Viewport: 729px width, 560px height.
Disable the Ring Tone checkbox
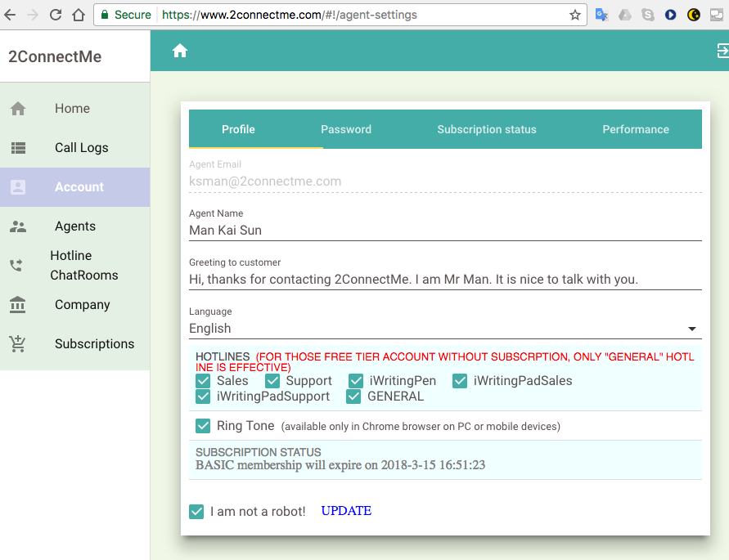[203, 426]
